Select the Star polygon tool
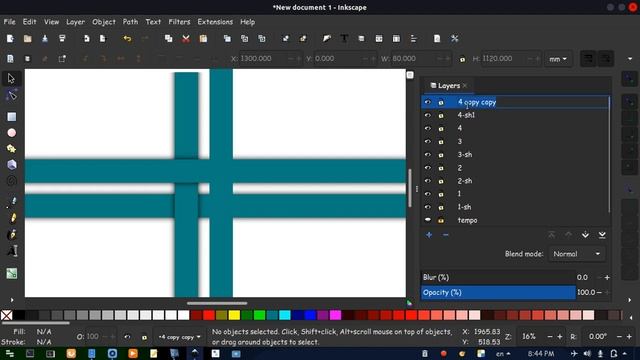 [11, 149]
